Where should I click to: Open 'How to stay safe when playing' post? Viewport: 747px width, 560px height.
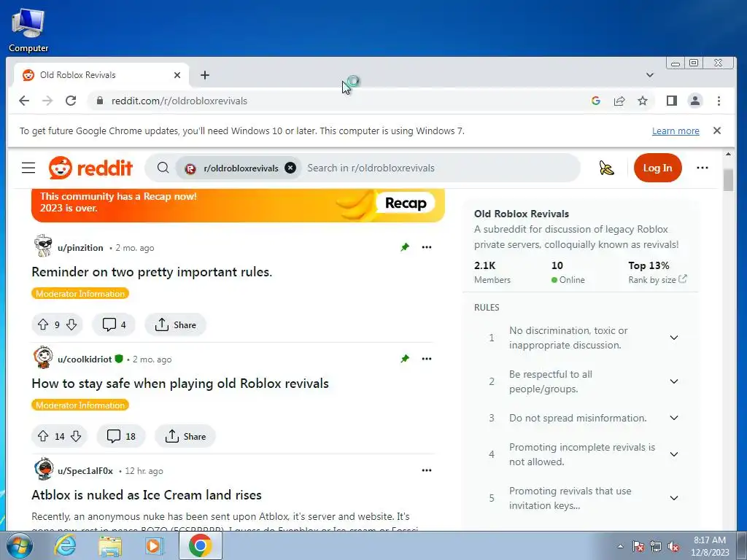[x=180, y=384]
